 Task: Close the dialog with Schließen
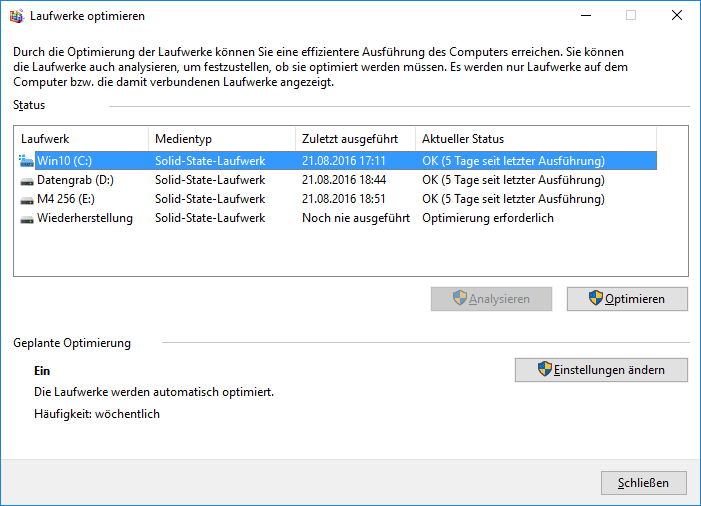(644, 483)
